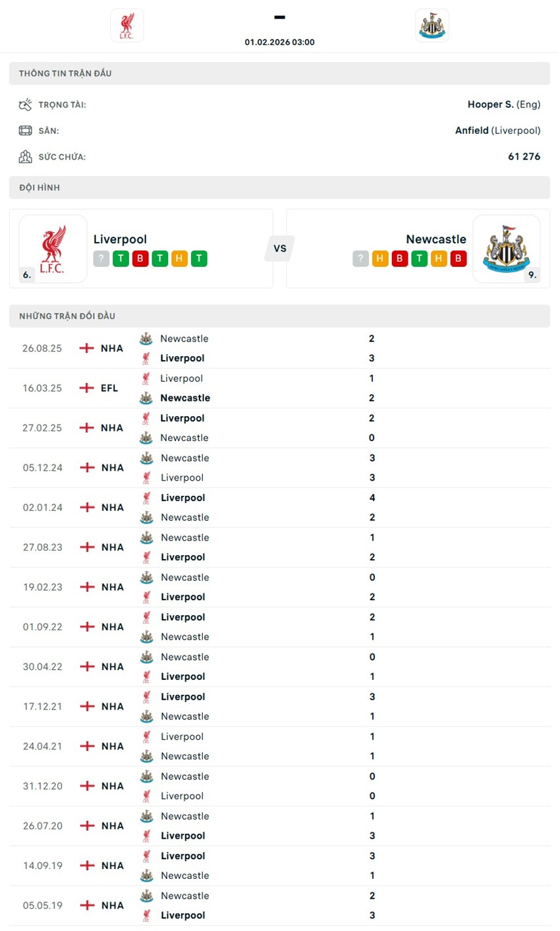Click the VS badge between the teams
560x931 pixels.
(x=280, y=249)
